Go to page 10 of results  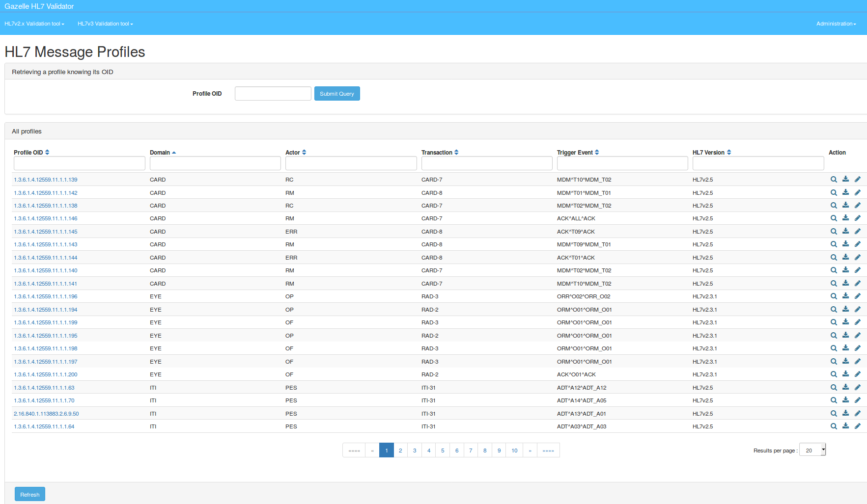pos(514,450)
